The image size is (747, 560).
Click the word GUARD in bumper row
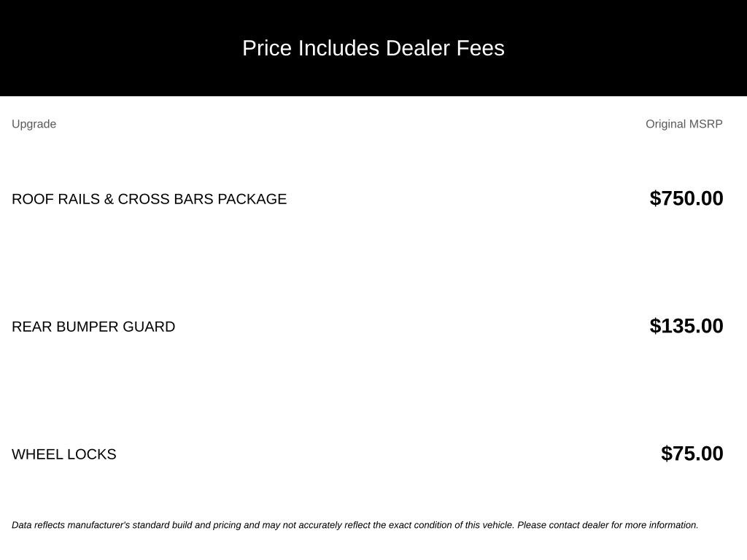tap(149, 327)
